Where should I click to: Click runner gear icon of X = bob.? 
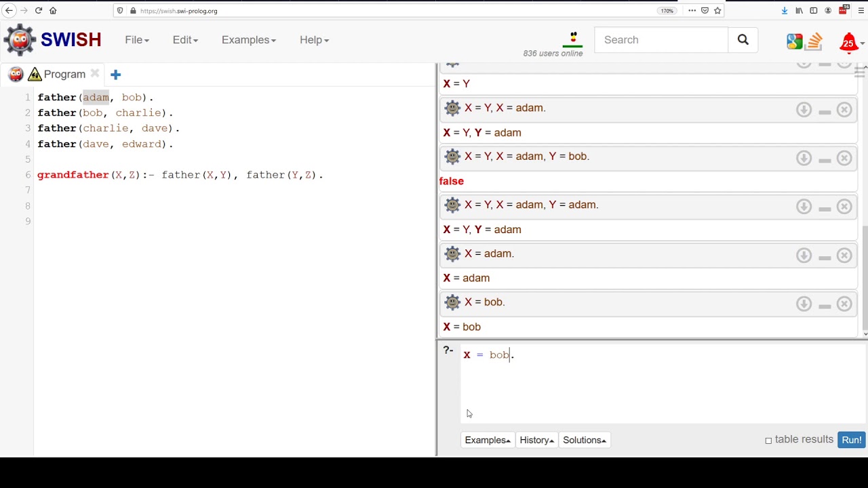coord(452,302)
